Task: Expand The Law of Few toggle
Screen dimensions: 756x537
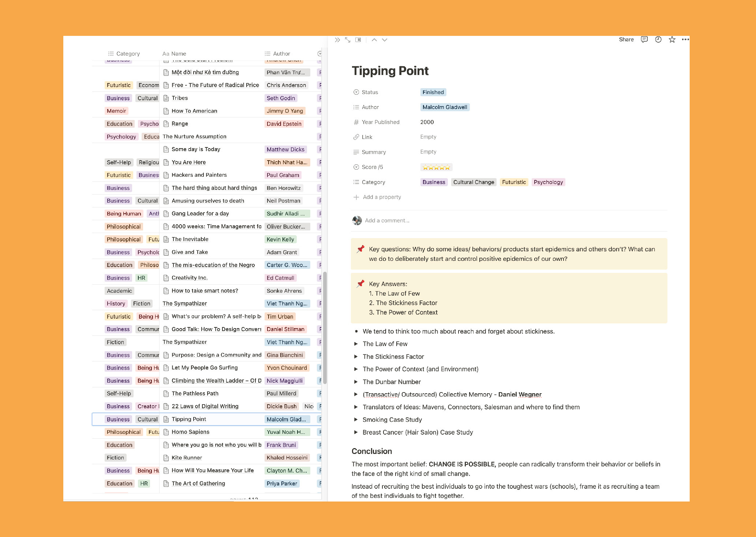Action: point(356,344)
